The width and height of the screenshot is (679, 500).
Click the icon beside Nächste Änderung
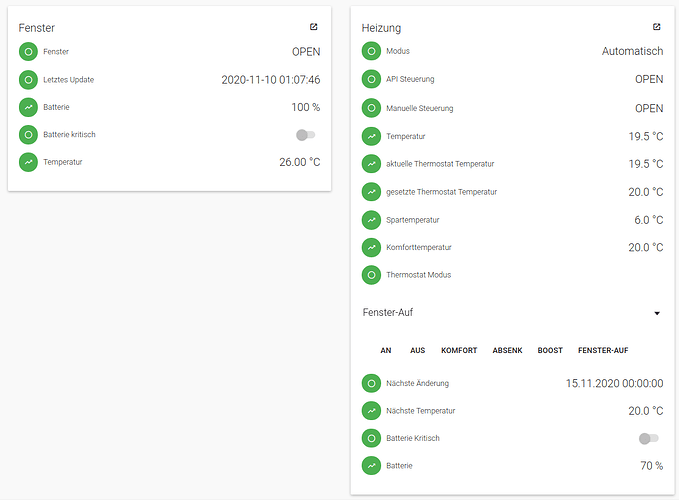point(371,383)
